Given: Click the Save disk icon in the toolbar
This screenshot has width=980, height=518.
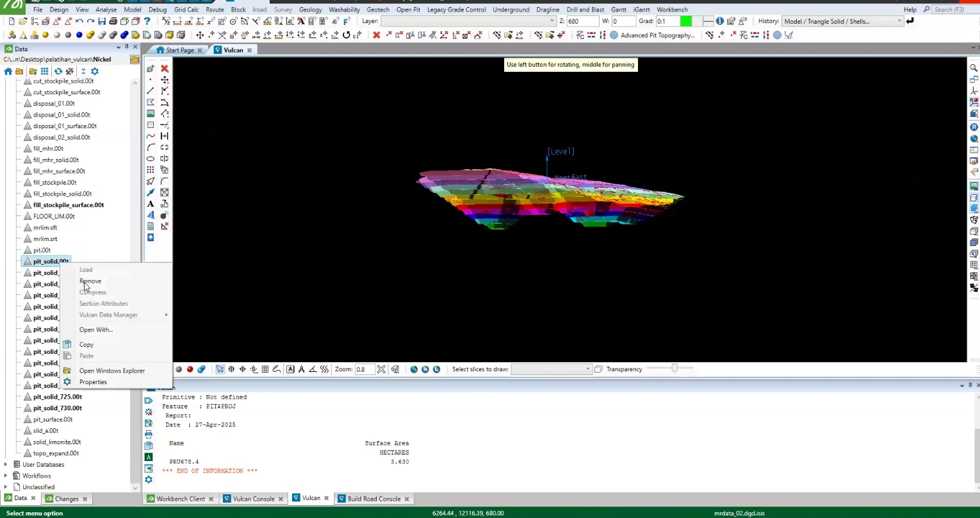Looking at the screenshot, I should pyautogui.click(x=102, y=21).
